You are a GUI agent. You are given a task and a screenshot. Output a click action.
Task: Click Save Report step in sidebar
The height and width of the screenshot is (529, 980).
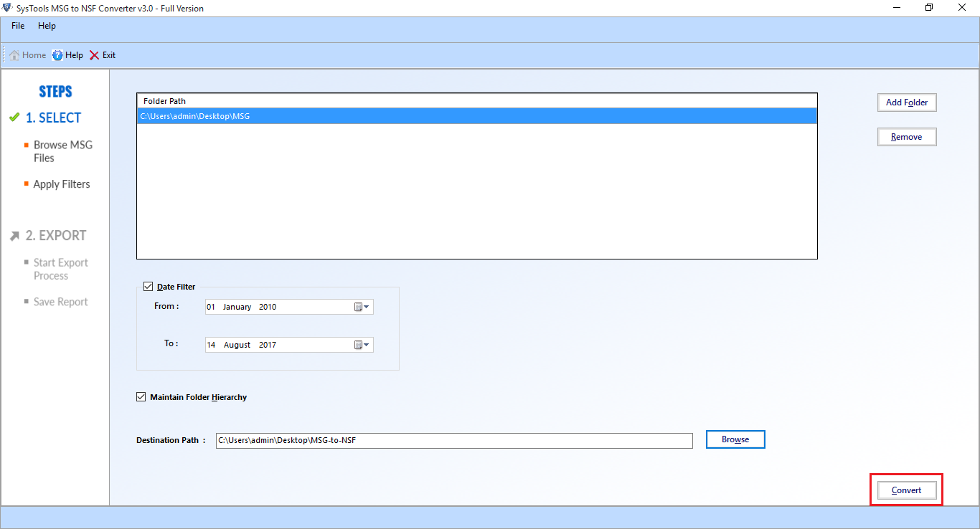[61, 302]
